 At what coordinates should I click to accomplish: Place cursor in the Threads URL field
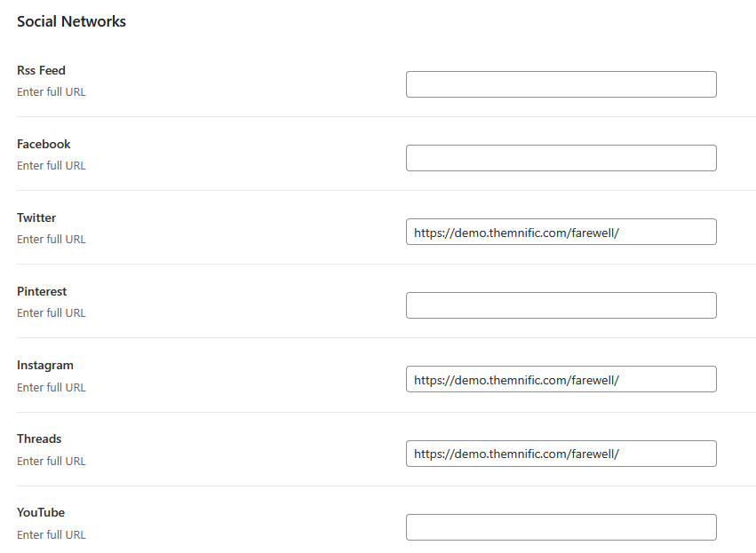561,454
